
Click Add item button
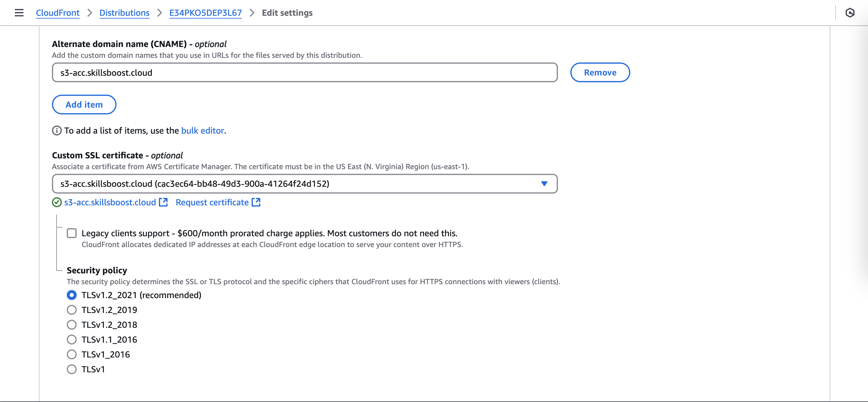click(84, 105)
